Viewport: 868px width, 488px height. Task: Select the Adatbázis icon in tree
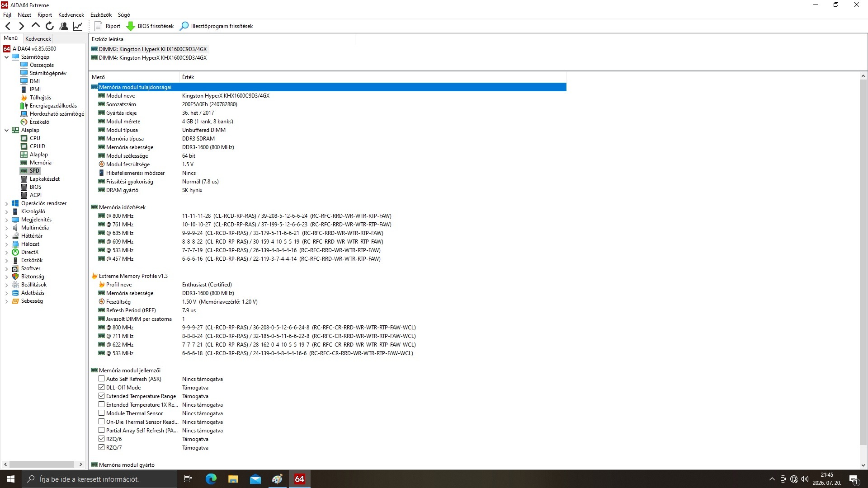pyautogui.click(x=15, y=293)
